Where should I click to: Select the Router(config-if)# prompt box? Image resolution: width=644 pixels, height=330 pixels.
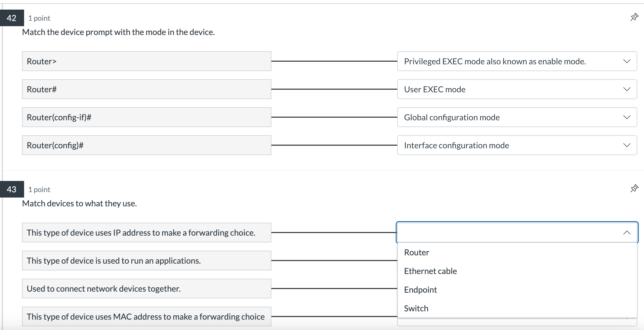(x=146, y=117)
